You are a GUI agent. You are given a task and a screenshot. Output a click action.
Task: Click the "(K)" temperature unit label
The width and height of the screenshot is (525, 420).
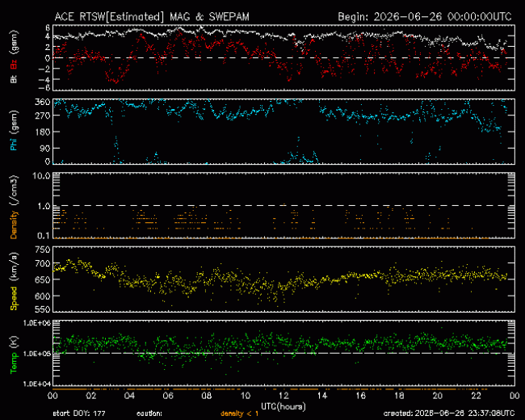(14, 342)
